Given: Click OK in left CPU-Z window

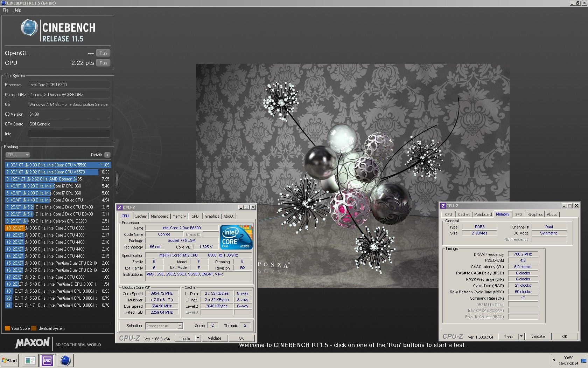Looking at the screenshot, I should tap(241, 338).
